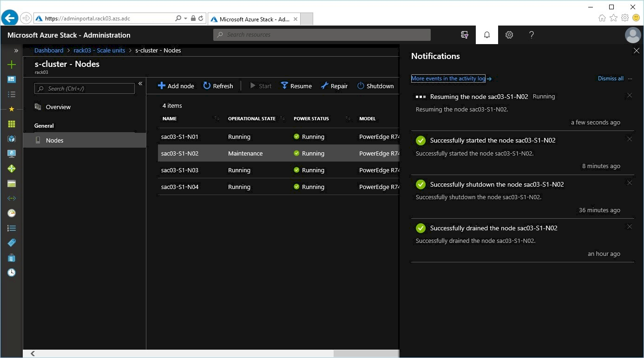Click Refresh in the nodes toolbar
644x358 pixels.
point(218,86)
